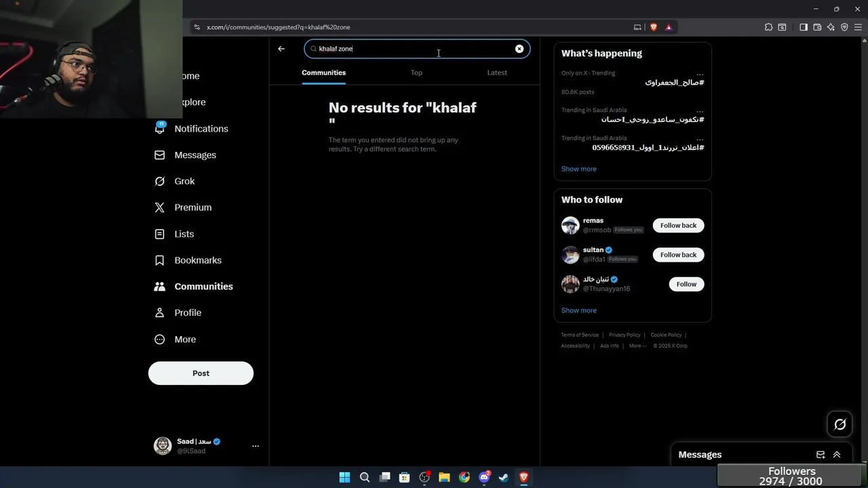The height and width of the screenshot is (488, 868).
Task: Follow back sultan
Action: [678, 255]
